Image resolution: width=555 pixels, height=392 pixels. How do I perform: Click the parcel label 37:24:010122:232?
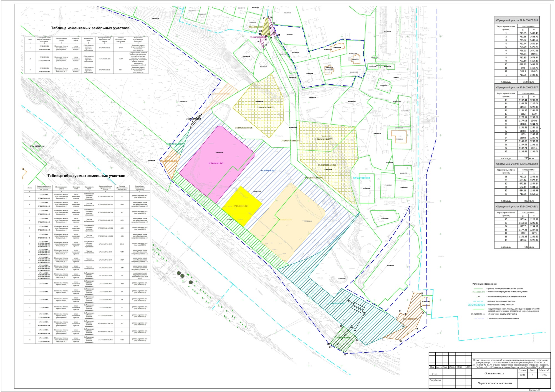point(37,146)
